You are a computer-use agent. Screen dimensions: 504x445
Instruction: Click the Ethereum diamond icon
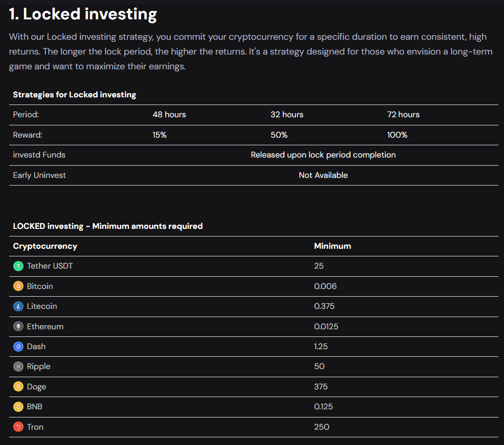pos(18,327)
